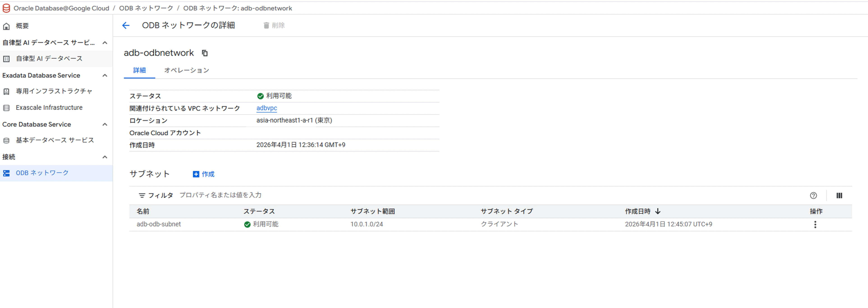Open the ODB ネットワーク breadcrumb link
Screen dimensions: 868x308
[x=146, y=8]
